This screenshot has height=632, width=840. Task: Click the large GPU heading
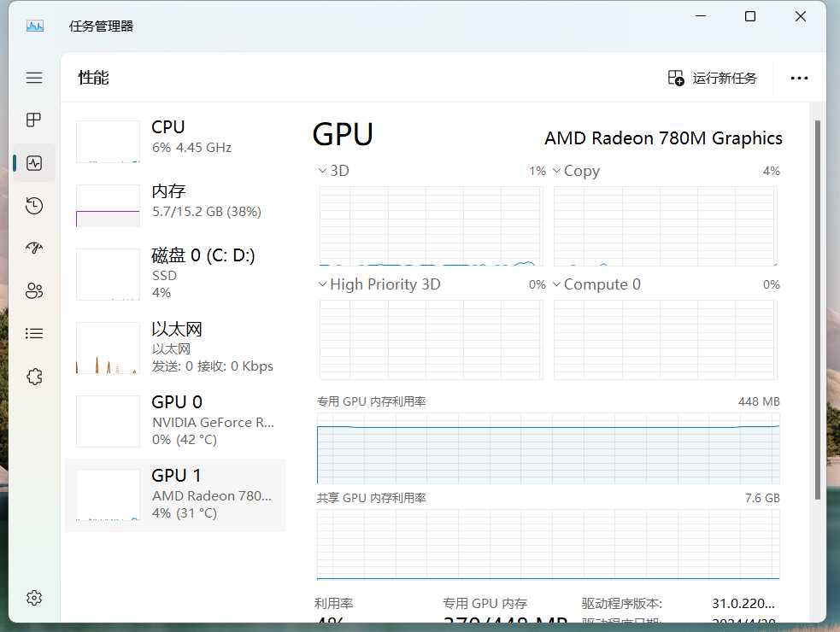(x=343, y=134)
